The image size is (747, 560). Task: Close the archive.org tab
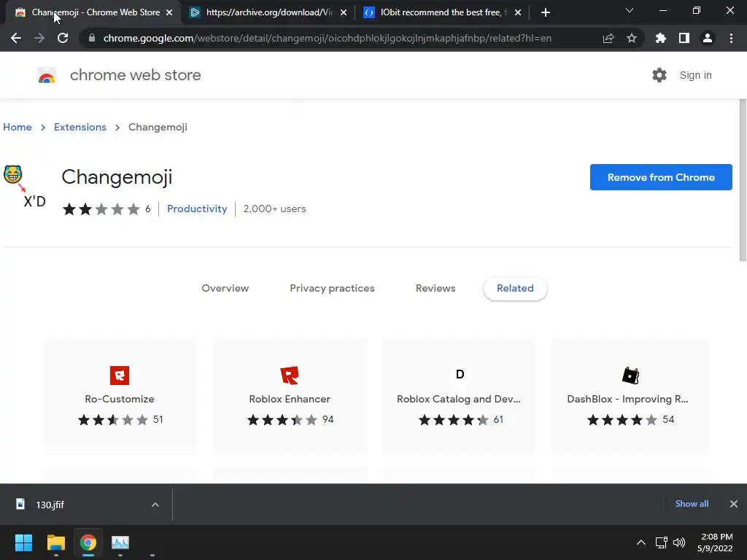(x=344, y=12)
